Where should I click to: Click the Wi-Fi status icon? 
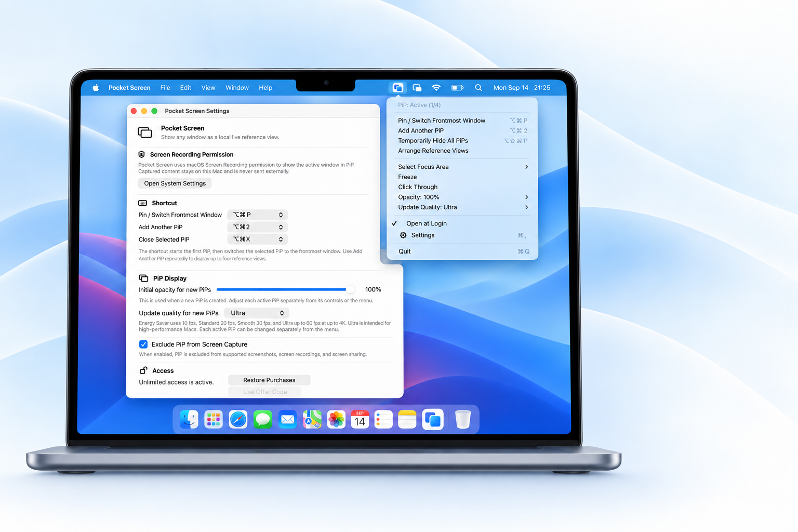tap(436, 88)
